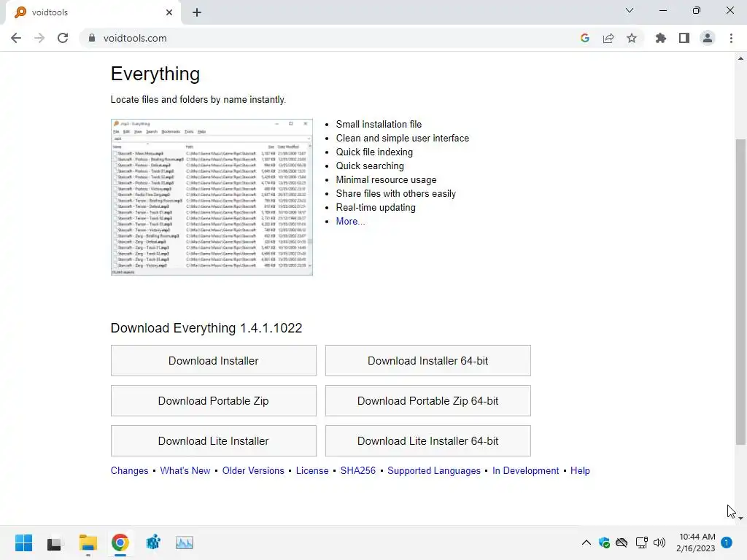The height and width of the screenshot is (560, 747).
Task: Open the Supported Languages link
Action: point(434,470)
